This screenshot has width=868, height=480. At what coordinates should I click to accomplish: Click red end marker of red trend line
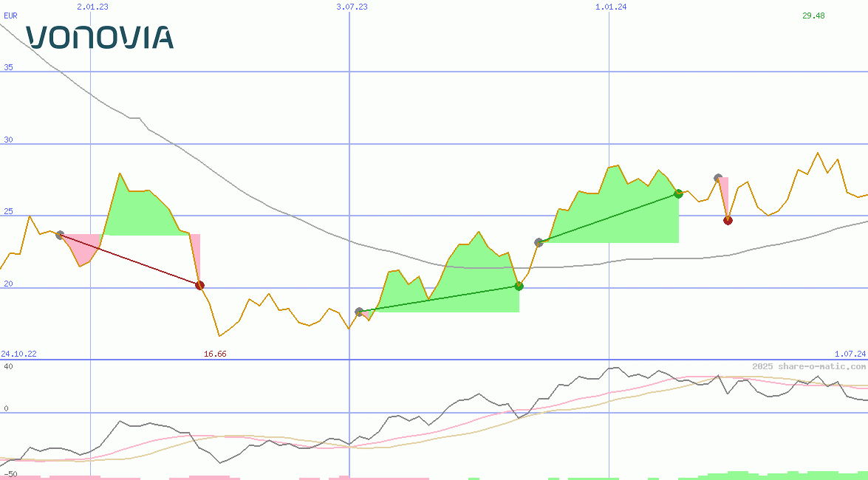coord(199,285)
